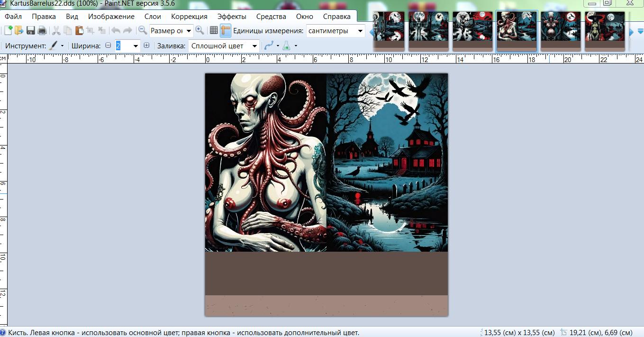Toggle the pixel grid display
The width and height of the screenshot is (644, 337).
click(x=214, y=31)
